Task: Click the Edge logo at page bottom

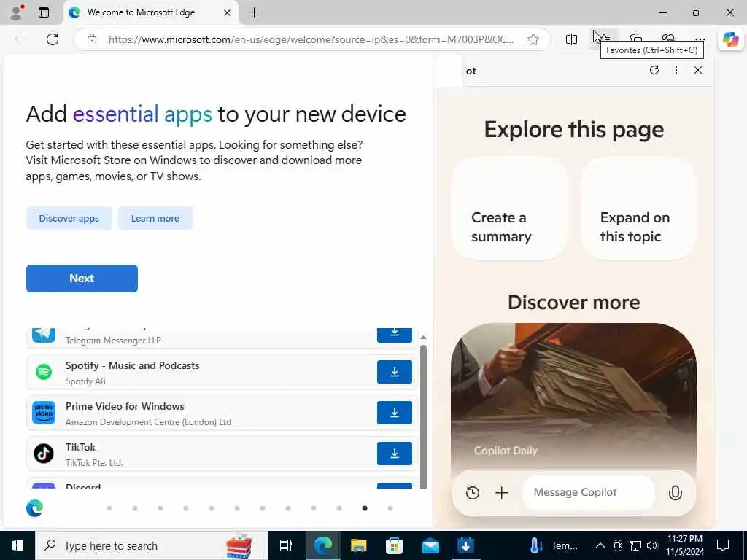Action: point(34,508)
